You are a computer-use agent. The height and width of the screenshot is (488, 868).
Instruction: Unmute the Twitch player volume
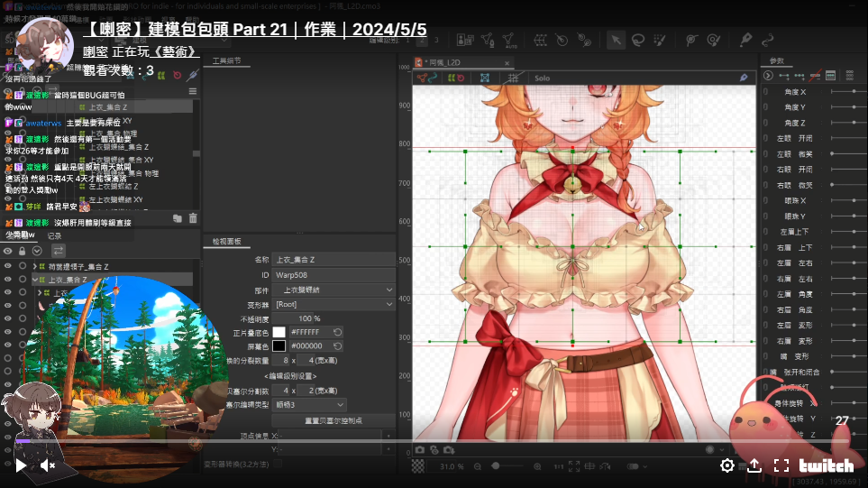[x=48, y=465]
